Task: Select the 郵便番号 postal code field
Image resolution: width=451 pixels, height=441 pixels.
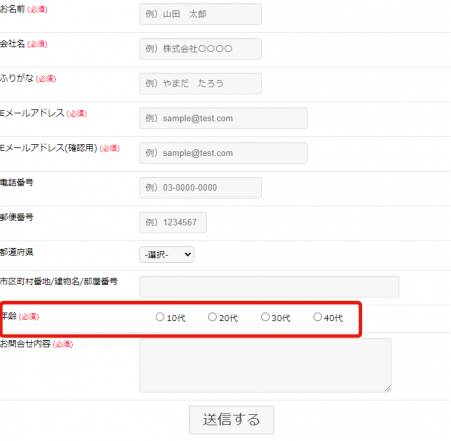Action: pyautogui.click(x=173, y=222)
